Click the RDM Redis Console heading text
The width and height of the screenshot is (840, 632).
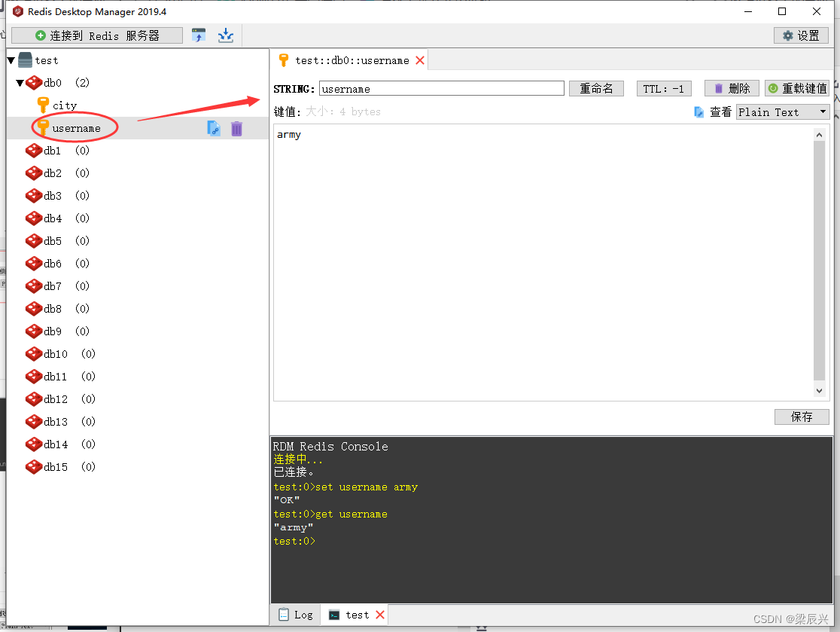pyautogui.click(x=330, y=446)
